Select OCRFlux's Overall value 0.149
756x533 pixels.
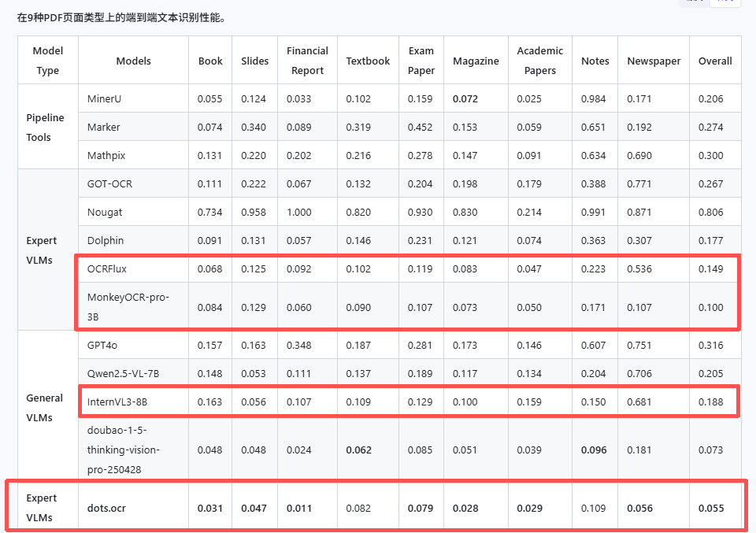(x=710, y=269)
